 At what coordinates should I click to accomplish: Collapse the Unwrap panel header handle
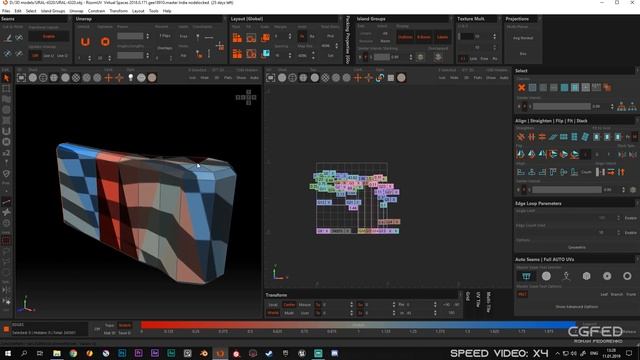point(224,19)
